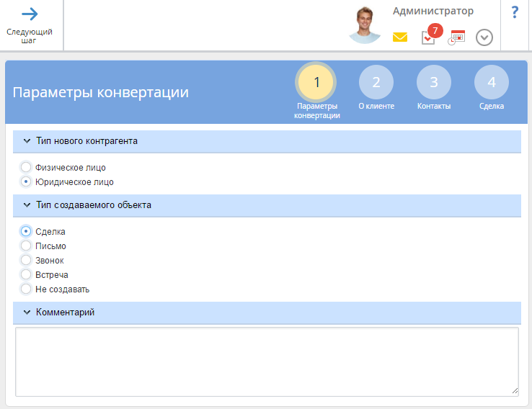Select the Не создавать radio option

[x=26, y=289]
